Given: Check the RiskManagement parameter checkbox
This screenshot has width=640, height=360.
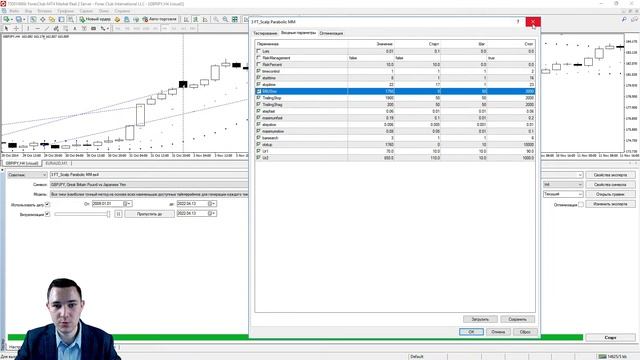Looking at the screenshot, I should 258,58.
